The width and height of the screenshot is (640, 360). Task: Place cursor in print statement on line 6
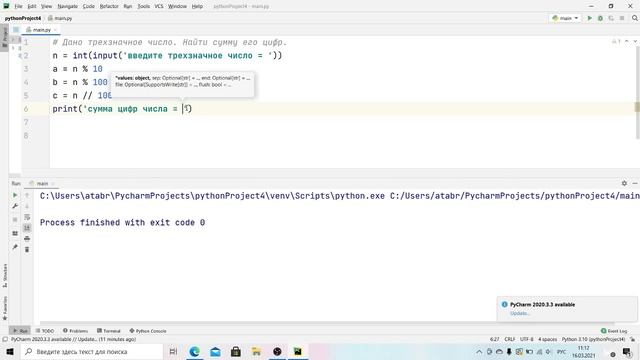[x=122, y=109]
